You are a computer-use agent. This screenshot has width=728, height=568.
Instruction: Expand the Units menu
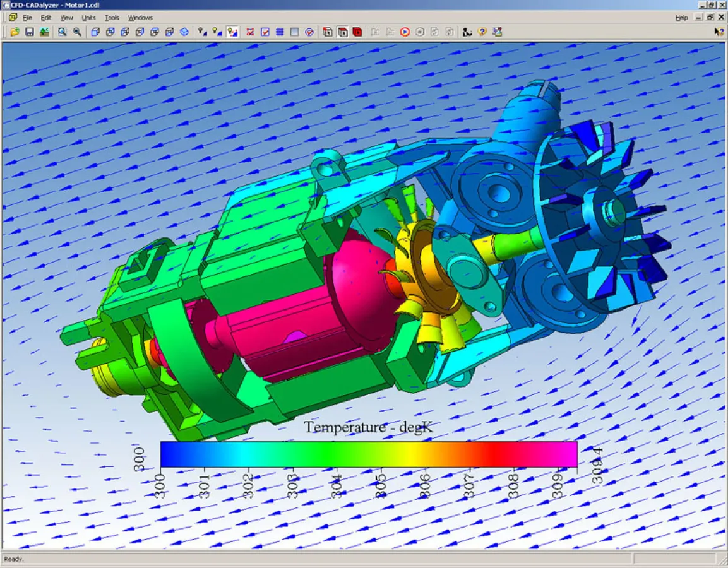[x=88, y=18]
